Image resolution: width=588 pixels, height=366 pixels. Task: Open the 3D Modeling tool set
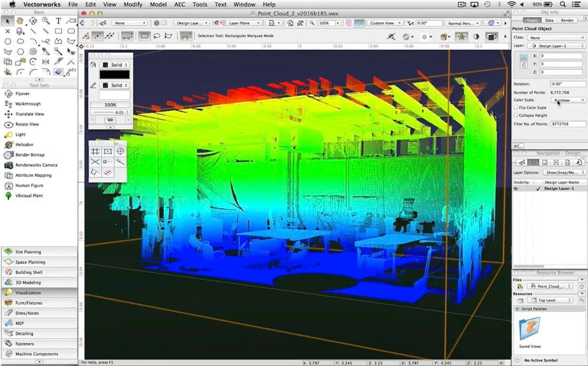pos(28,283)
